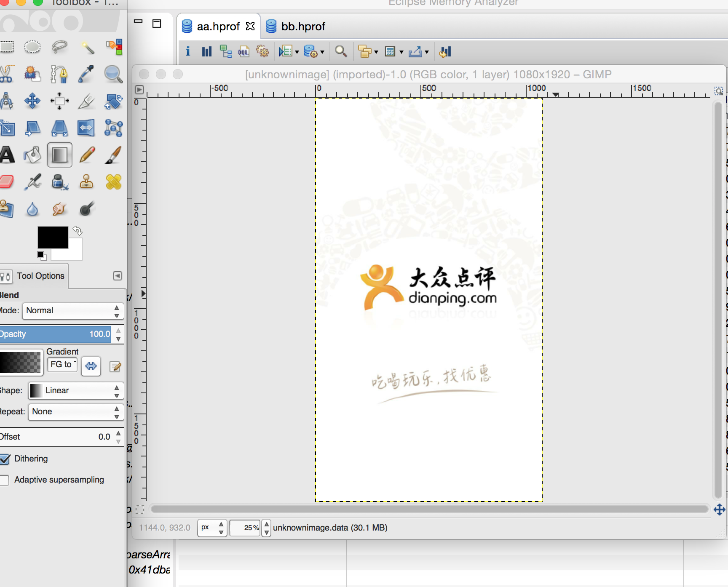
Task: Select the Zoom magnifier tool in Toolbox
Action: (x=114, y=74)
